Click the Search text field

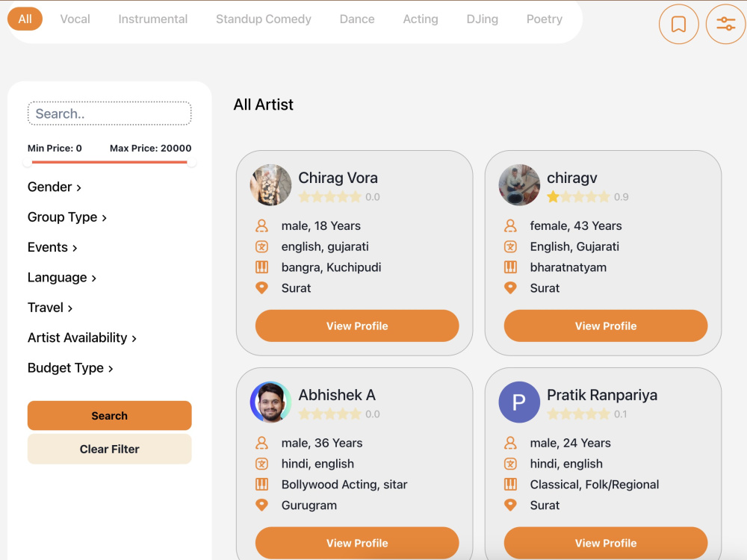[110, 113]
